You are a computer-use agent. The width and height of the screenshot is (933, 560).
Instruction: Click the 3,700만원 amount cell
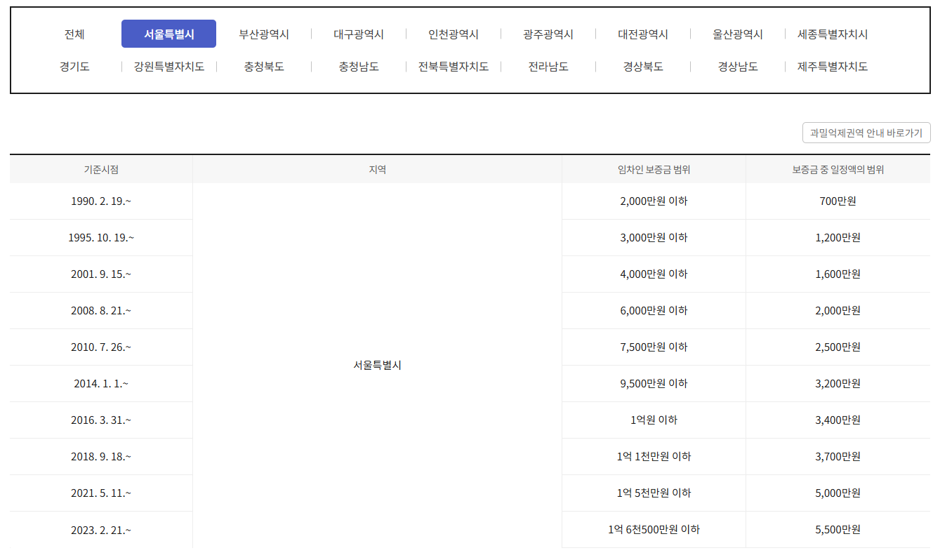838,457
